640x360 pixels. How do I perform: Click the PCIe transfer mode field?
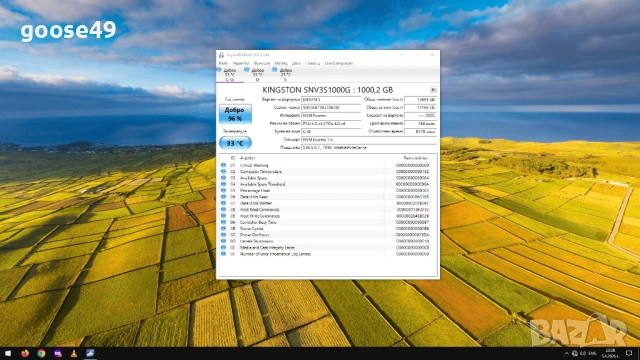[331, 124]
